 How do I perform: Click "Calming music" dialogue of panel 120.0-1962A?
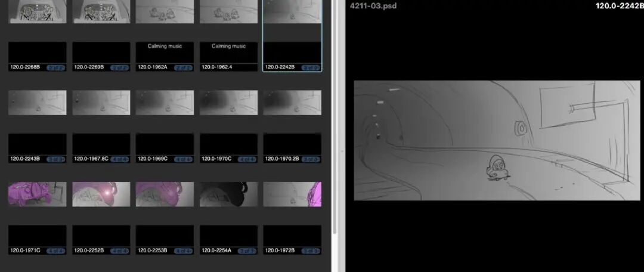tap(165, 47)
